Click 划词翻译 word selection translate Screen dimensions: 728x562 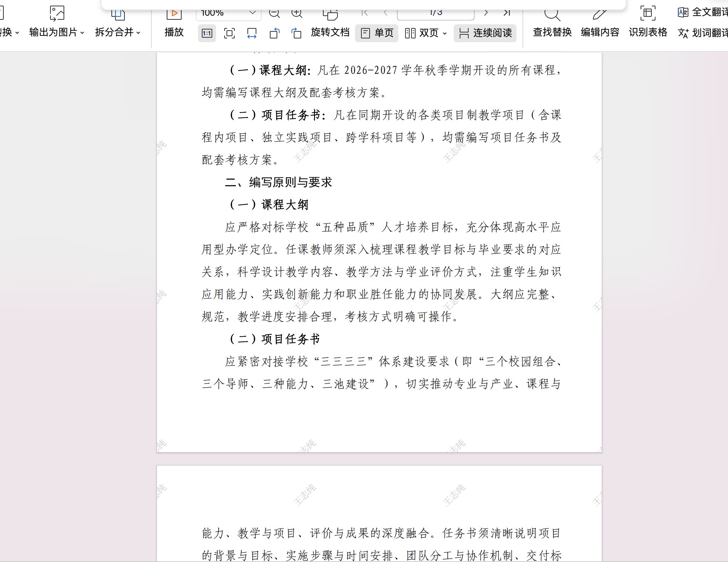(x=703, y=33)
